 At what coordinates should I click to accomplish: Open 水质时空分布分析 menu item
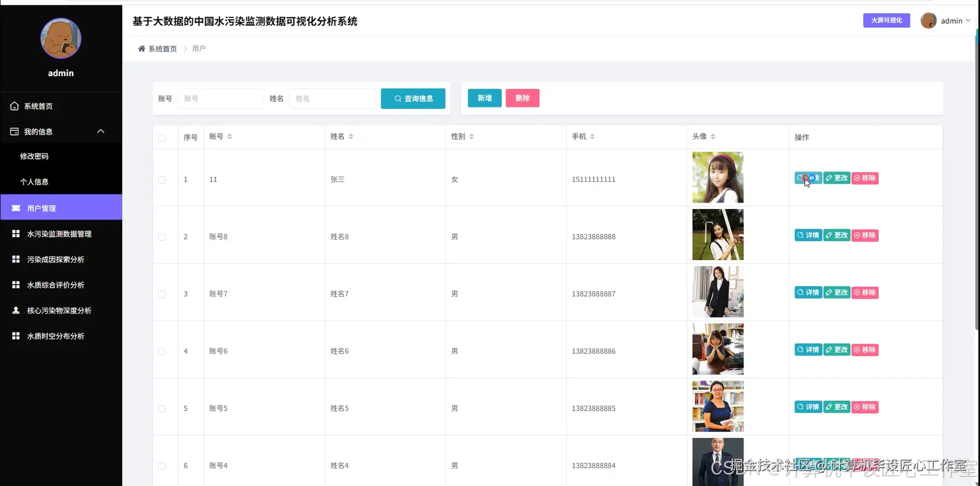point(61,336)
